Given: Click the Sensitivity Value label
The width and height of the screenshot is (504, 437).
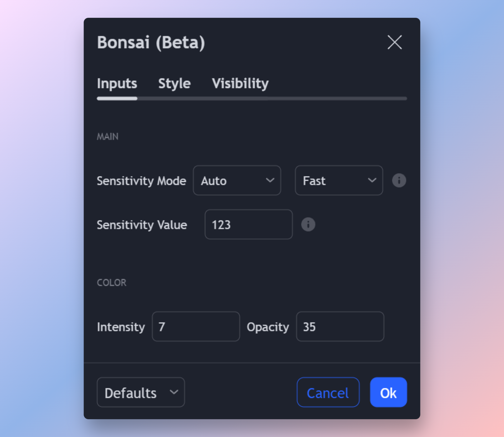Looking at the screenshot, I should click(x=142, y=225).
